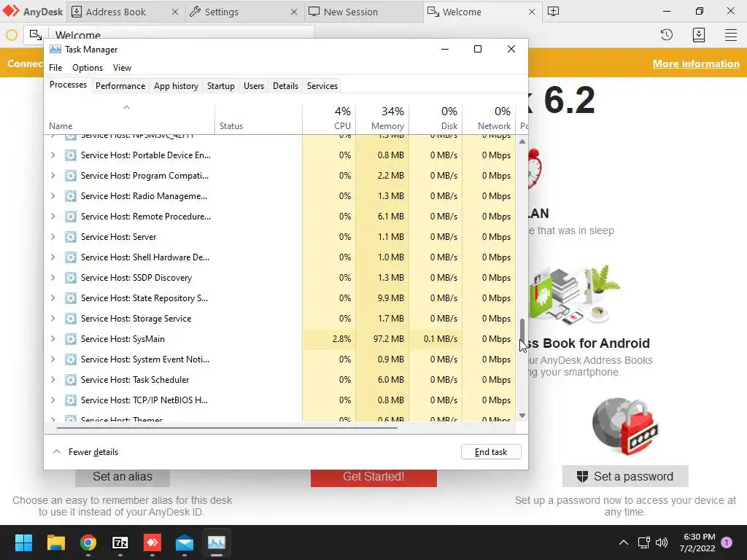Open notification badge in taskbar
This screenshot has height=560, width=747.
click(x=727, y=542)
